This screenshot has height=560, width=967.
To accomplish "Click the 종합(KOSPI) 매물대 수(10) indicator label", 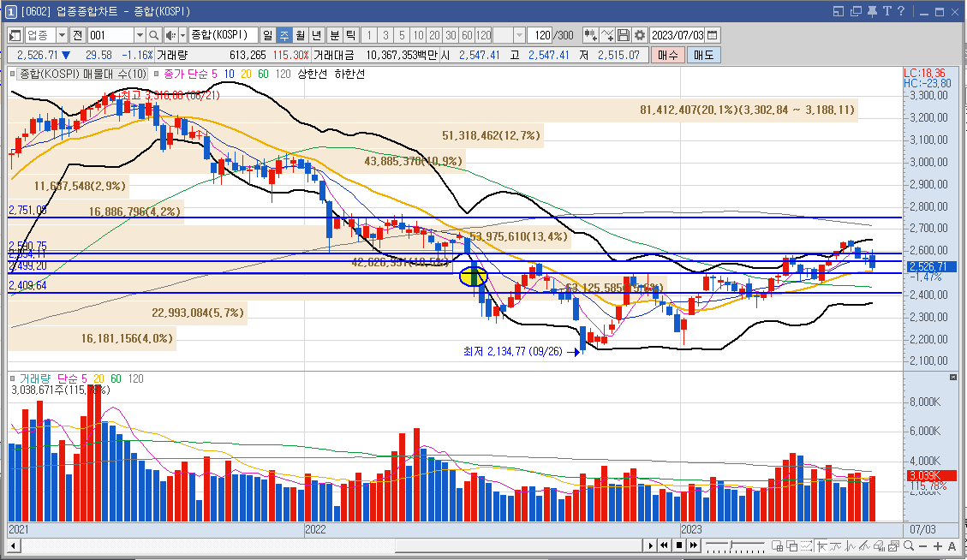I will (x=83, y=74).
